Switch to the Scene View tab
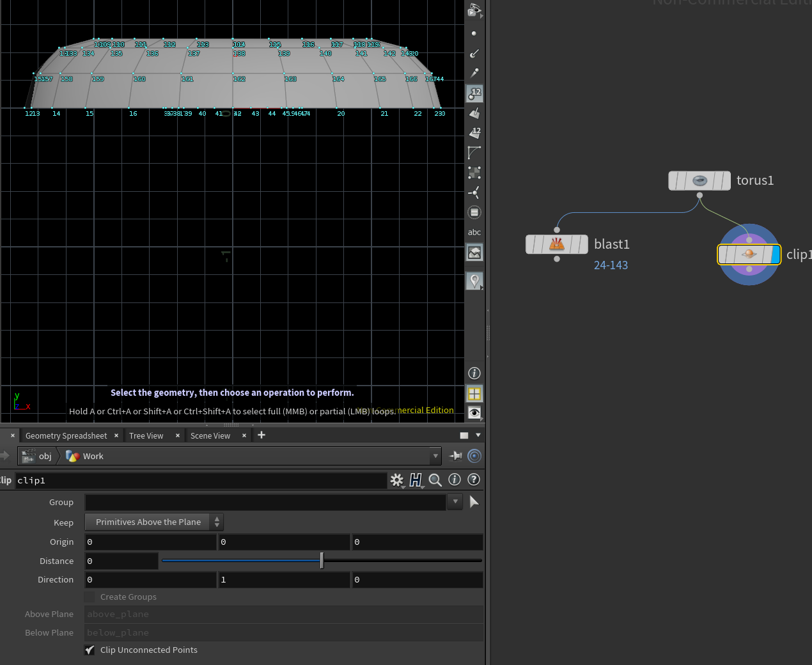This screenshot has width=812, height=665. point(210,436)
